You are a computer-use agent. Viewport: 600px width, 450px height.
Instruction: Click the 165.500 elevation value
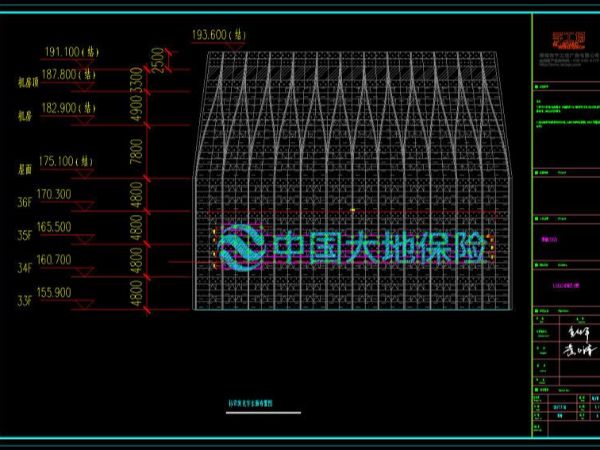tap(54, 227)
